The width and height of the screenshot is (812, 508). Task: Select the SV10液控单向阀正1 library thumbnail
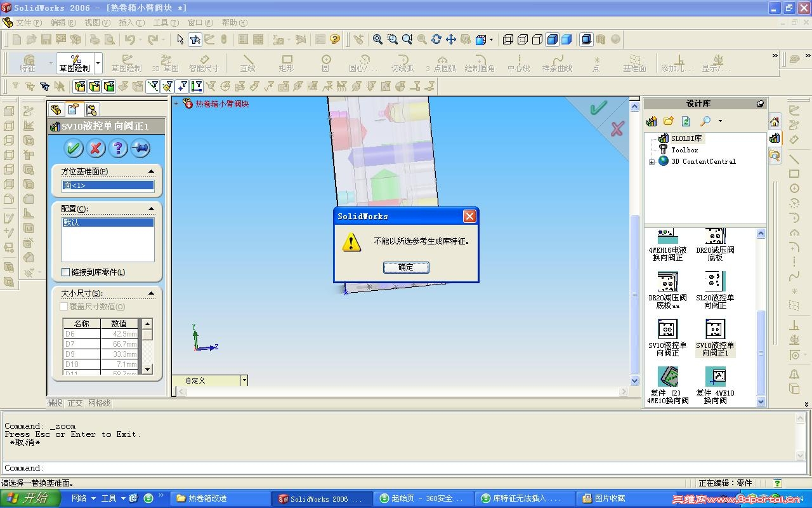(x=715, y=338)
